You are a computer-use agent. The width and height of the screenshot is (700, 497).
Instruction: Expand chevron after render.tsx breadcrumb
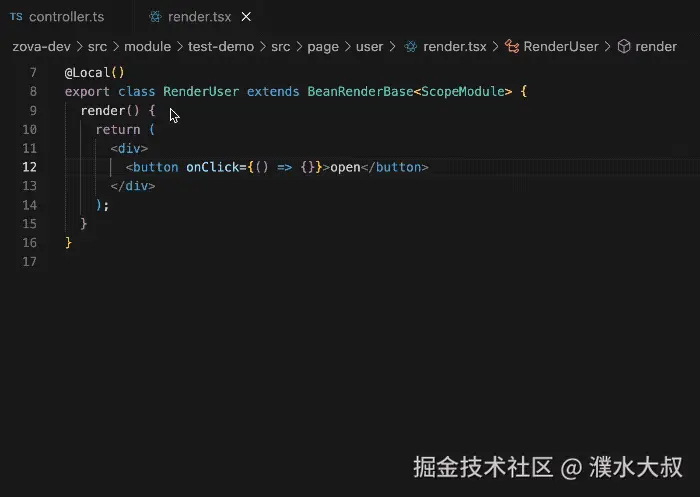pos(496,46)
